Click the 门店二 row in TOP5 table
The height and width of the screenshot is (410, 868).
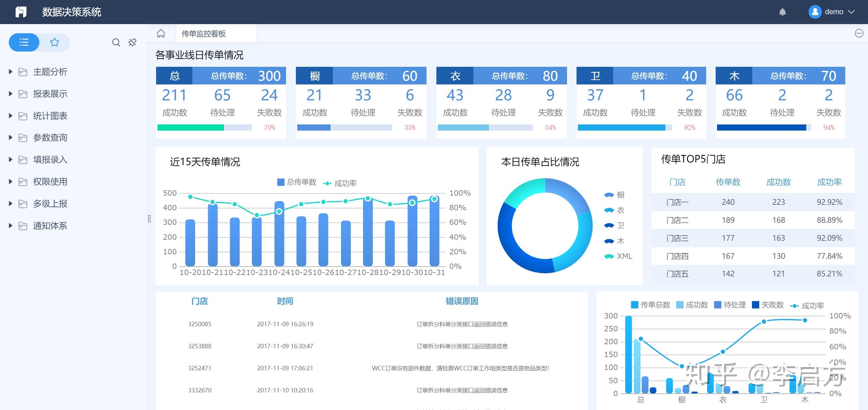pos(753,220)
